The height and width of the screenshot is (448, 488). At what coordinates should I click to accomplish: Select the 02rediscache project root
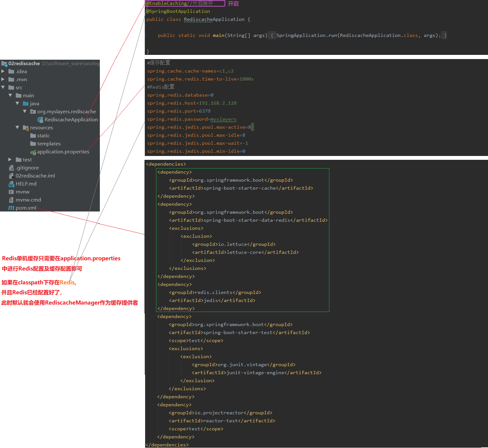tap(24, 64)
